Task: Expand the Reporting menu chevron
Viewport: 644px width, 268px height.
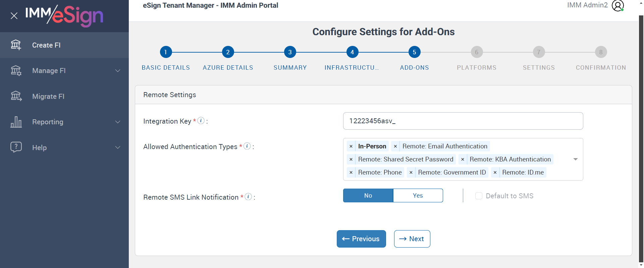Action: click(118, 122)
